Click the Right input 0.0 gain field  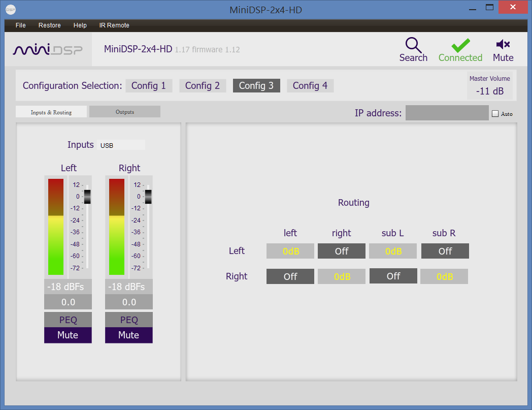(129, 302)
